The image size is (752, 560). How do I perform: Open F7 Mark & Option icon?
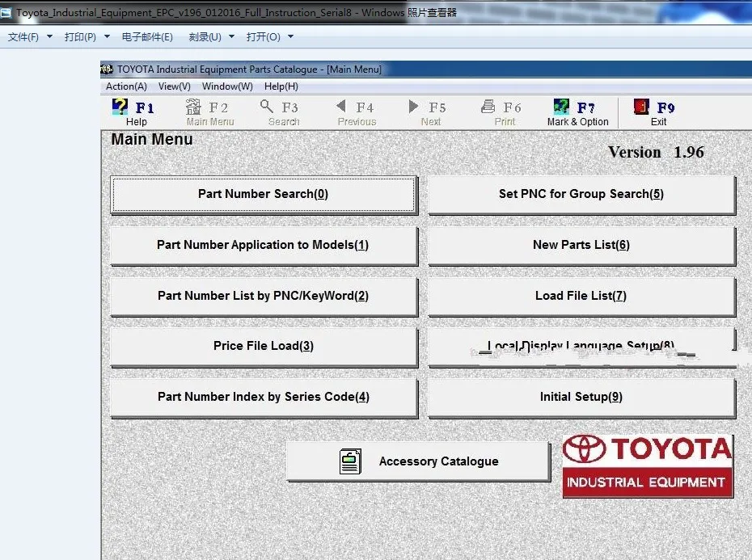click(561, 106)
